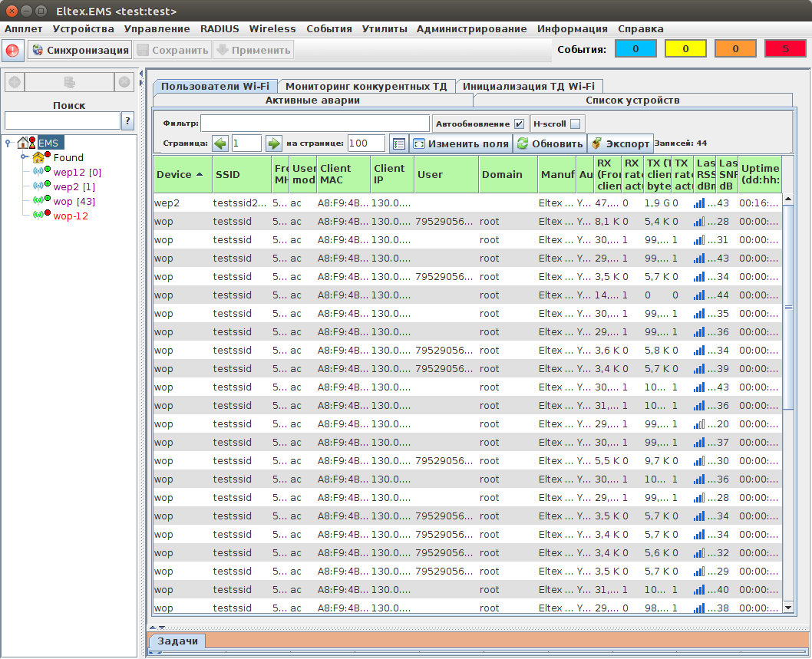Select the wop-12 access point icon

(x=38, y=216)
